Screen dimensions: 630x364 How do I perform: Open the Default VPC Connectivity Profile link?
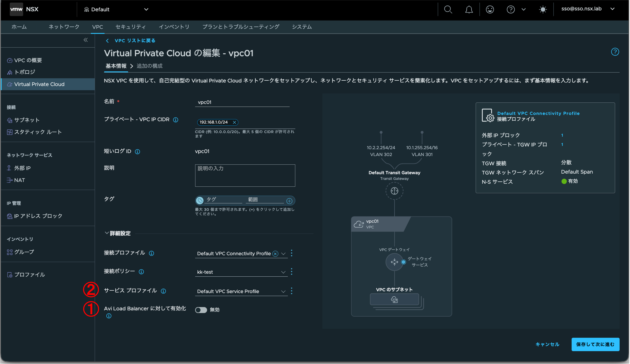(538, 113)
